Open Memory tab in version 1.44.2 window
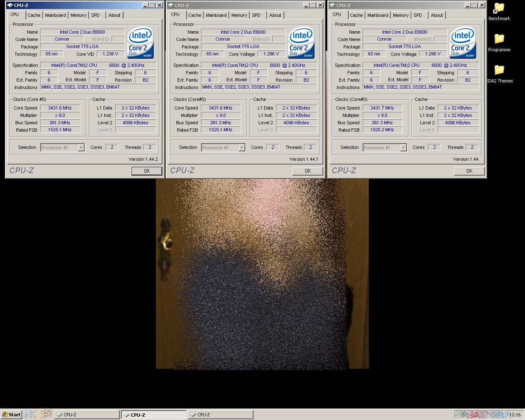Viewport: 525px width, 420px height. [78, 15]
